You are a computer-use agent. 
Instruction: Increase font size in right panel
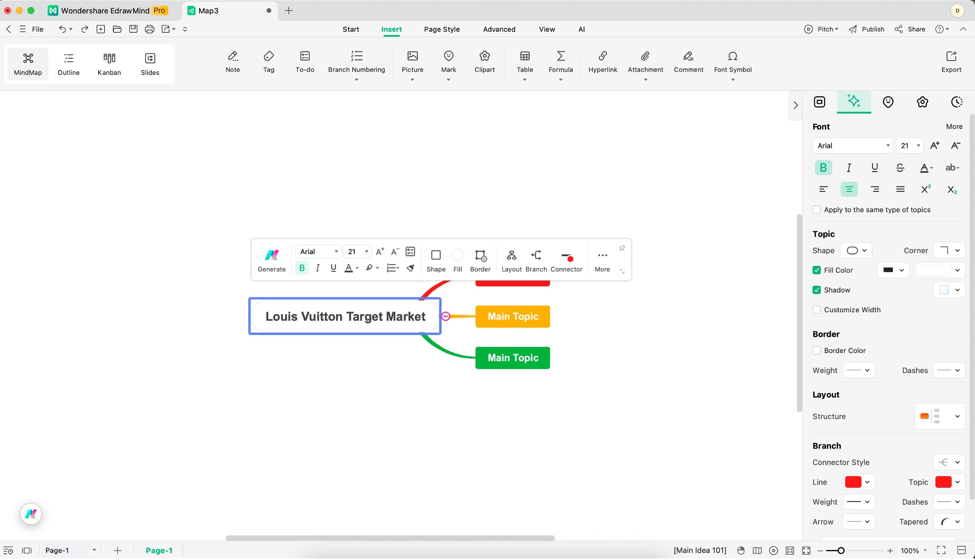(935, 145)
